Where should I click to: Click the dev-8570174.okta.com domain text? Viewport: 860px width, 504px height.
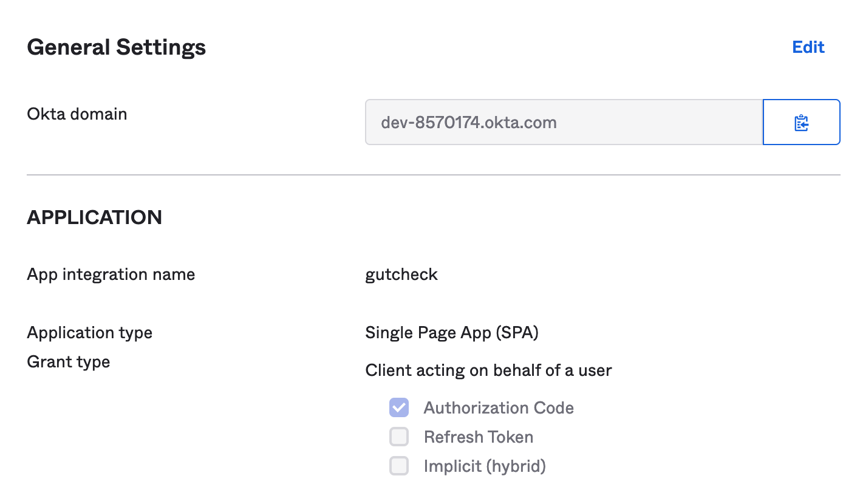point(469,123)
